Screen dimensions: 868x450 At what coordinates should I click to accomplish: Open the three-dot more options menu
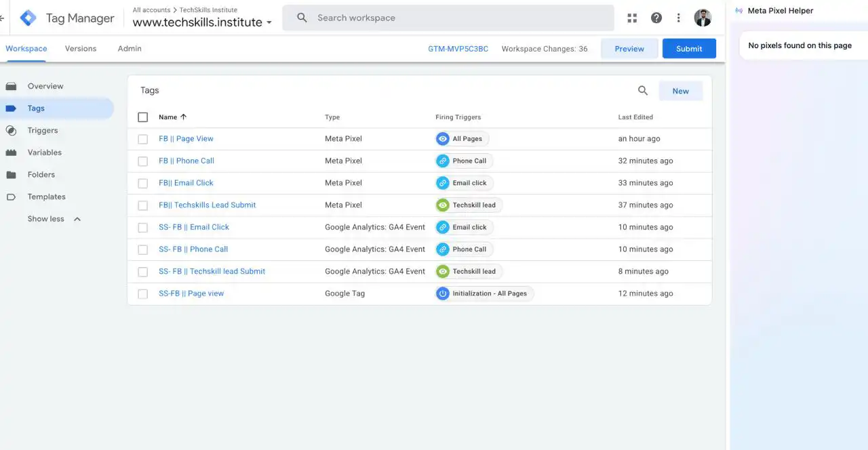678,18
